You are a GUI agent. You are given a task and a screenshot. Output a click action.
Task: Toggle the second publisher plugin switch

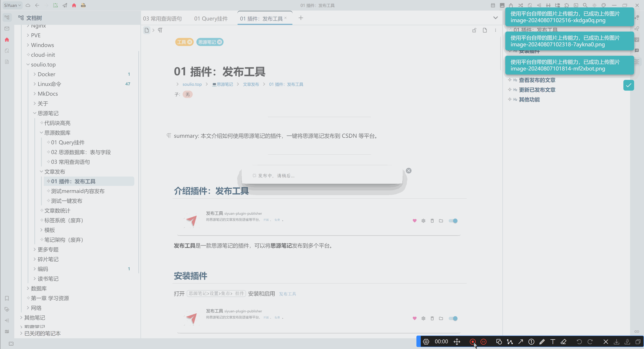click(x=453, y=318)
